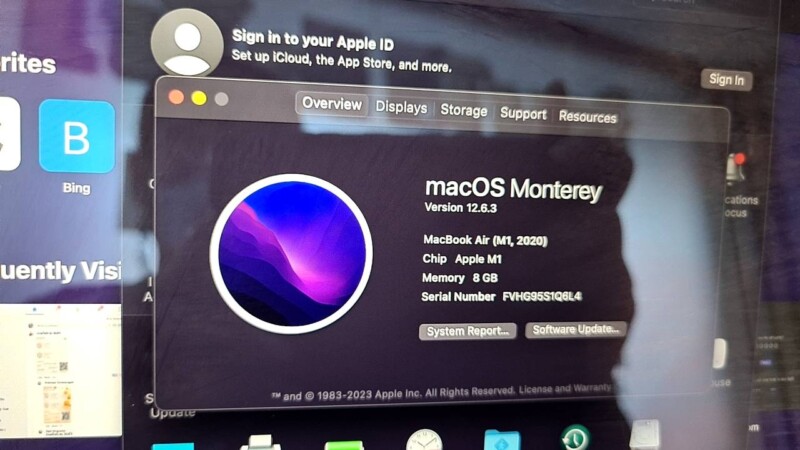
Task: Open License and Warranty link
Action: [x=565, y=389]
